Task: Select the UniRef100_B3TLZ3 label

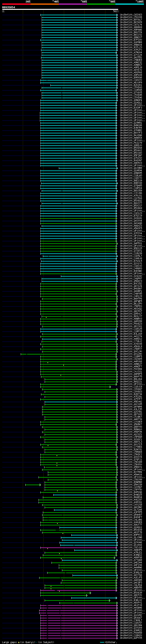Action: pos(131,48)
